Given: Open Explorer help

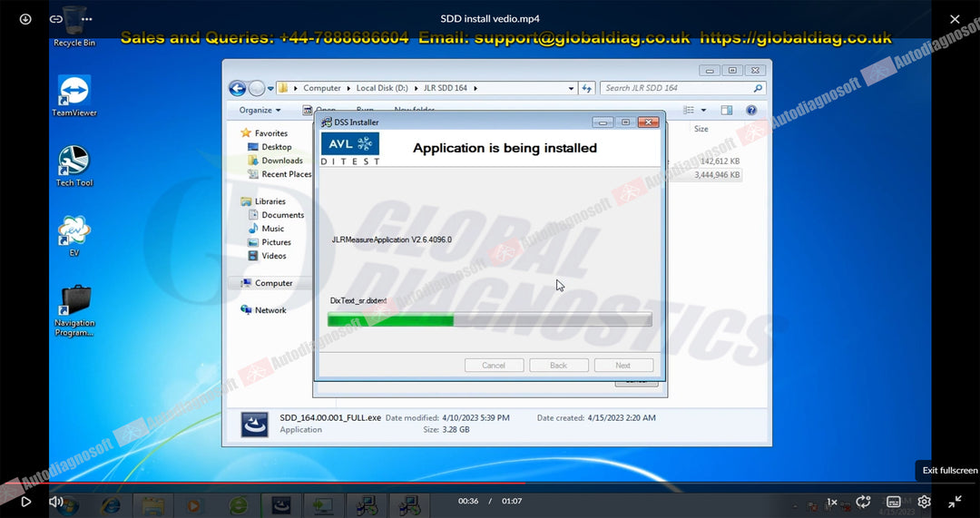Looking at the screenshot, I should [x=751, y=110].
